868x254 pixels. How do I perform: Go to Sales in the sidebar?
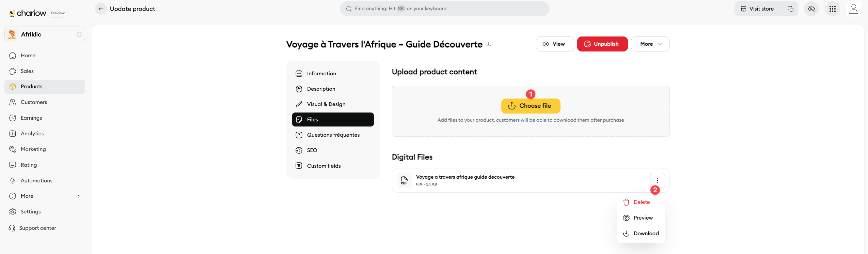coord(45,71)
